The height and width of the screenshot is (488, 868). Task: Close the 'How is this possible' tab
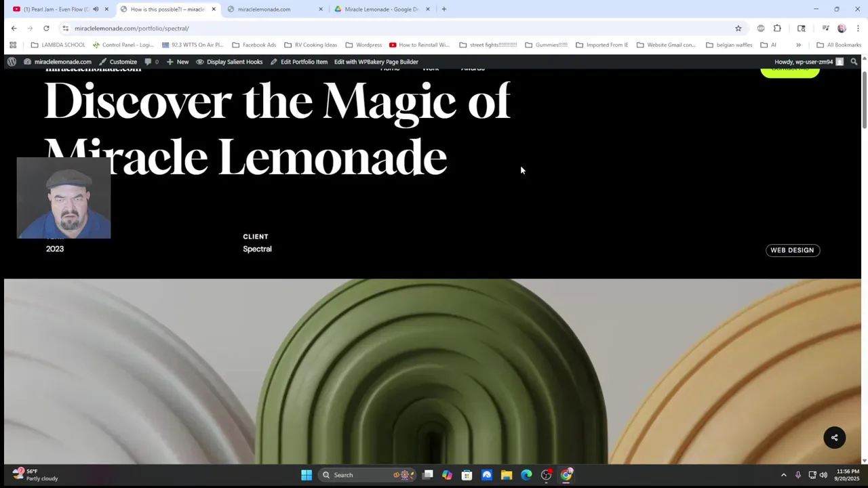pos(214,9)
